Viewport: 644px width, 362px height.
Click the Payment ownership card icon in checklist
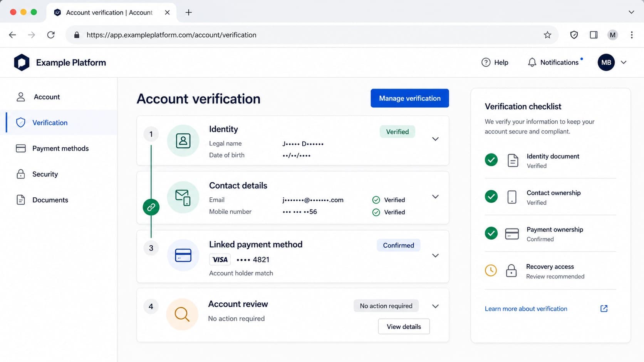click(512, 234)
